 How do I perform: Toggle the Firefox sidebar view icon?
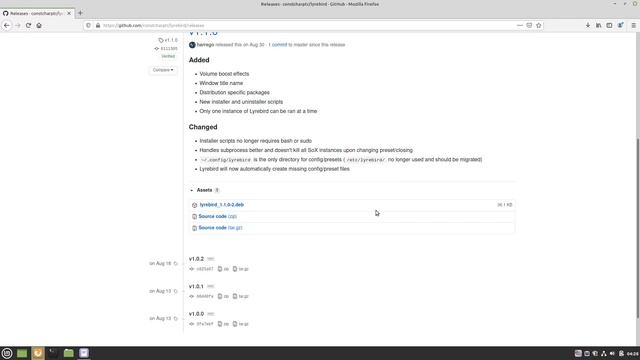609,25
